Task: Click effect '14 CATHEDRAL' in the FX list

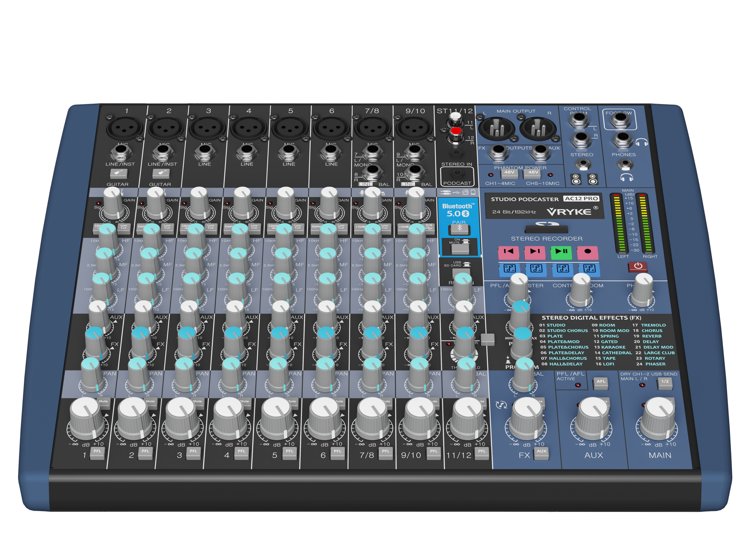Action: coord(613,353)
